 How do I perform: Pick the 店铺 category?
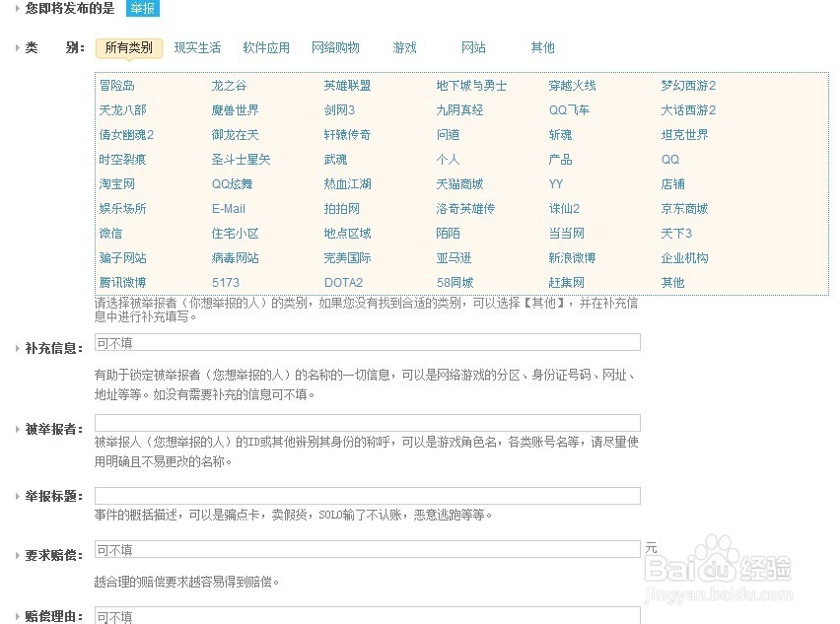pyautogui.click(x=672, y=184)
